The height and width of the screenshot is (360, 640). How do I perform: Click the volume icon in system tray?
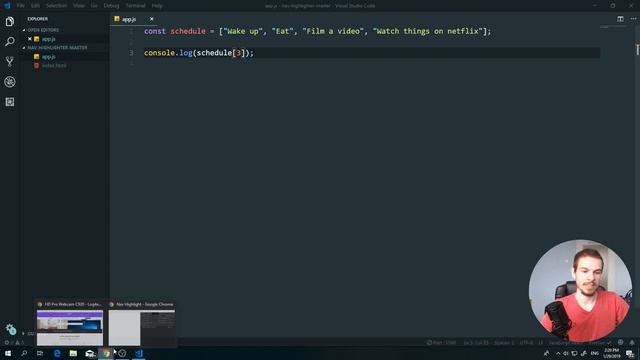tap(566, 353)
